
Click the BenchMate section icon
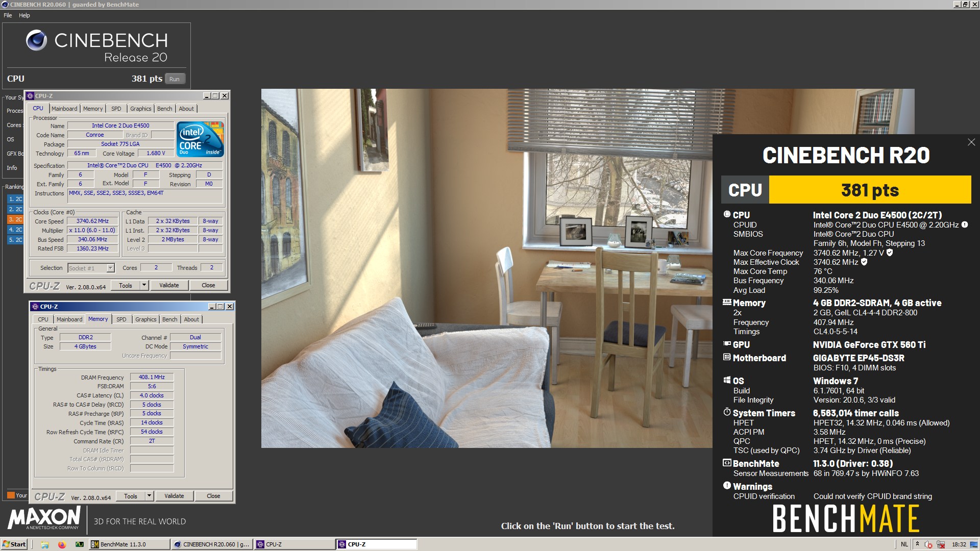[727, 463]
